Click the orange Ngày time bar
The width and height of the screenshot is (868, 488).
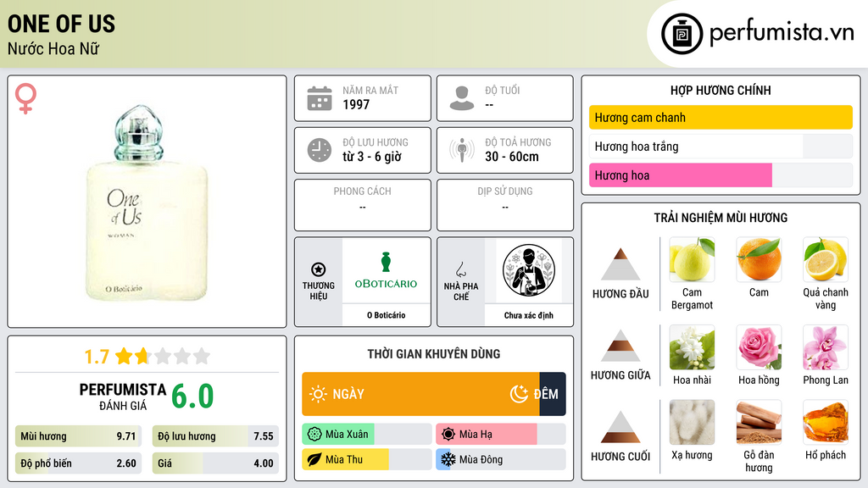420,394
